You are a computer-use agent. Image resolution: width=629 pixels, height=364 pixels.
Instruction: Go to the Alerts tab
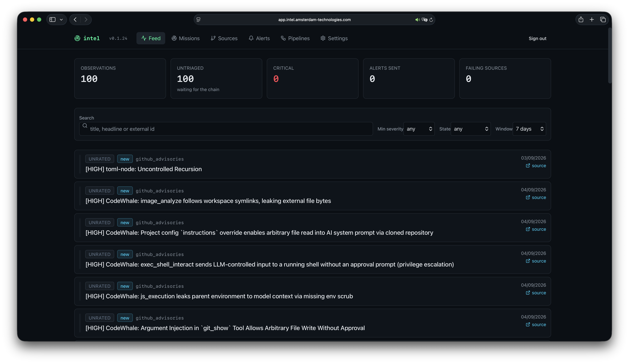click(x=259, y=38)
